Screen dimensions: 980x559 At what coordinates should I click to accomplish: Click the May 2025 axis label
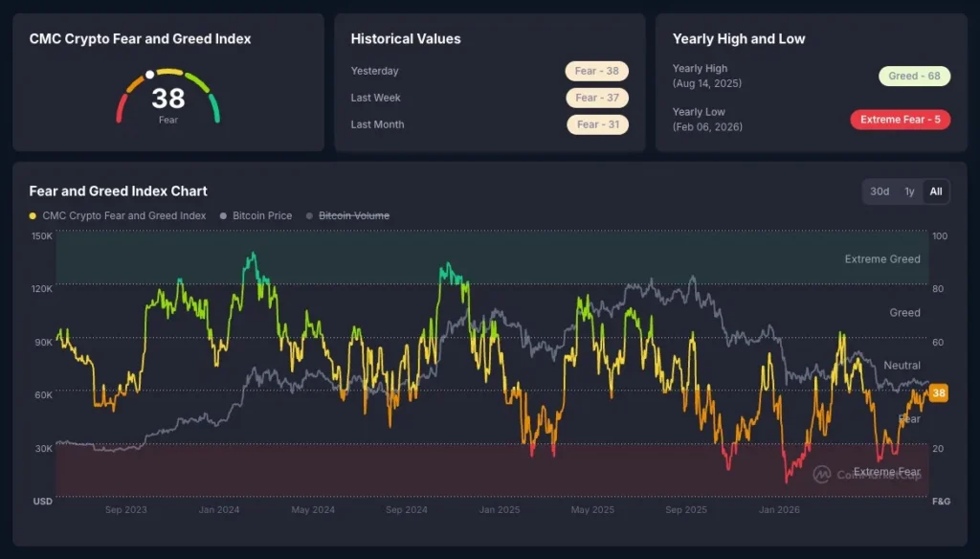point(592,509)
